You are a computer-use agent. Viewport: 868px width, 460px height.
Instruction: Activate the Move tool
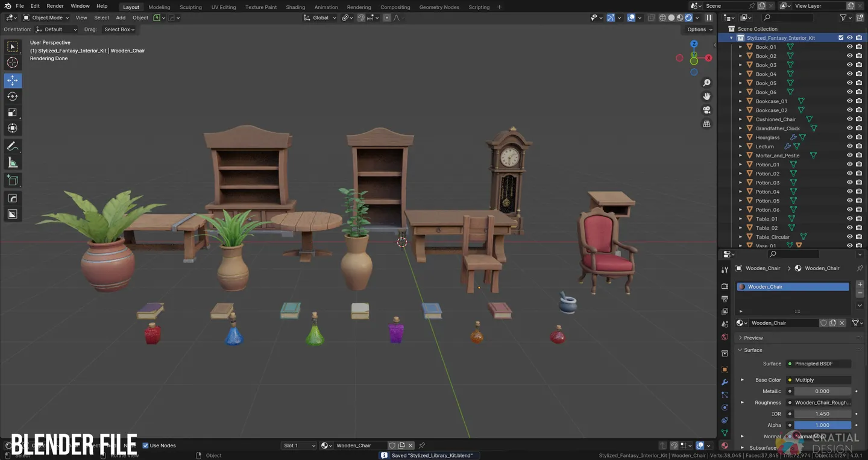(13, 80)
